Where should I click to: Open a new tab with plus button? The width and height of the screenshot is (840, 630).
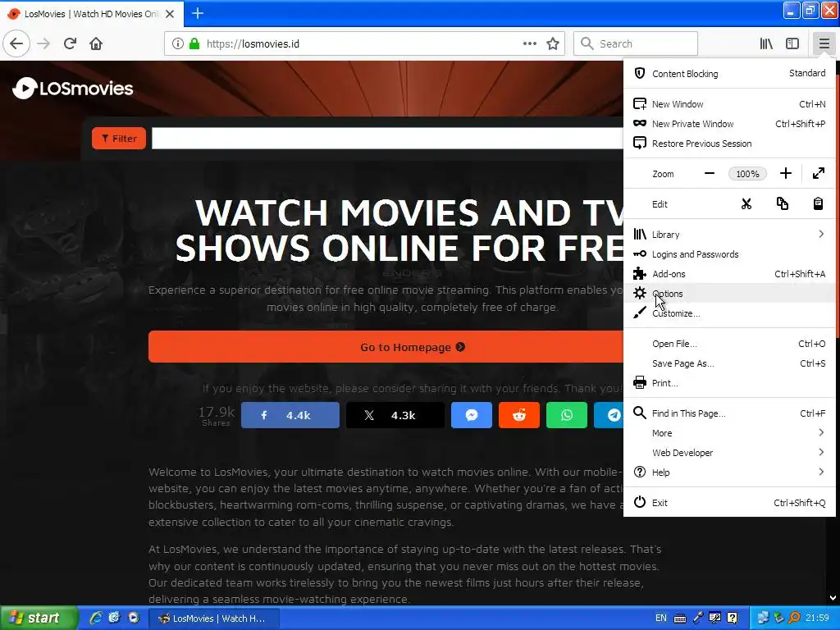198,13
